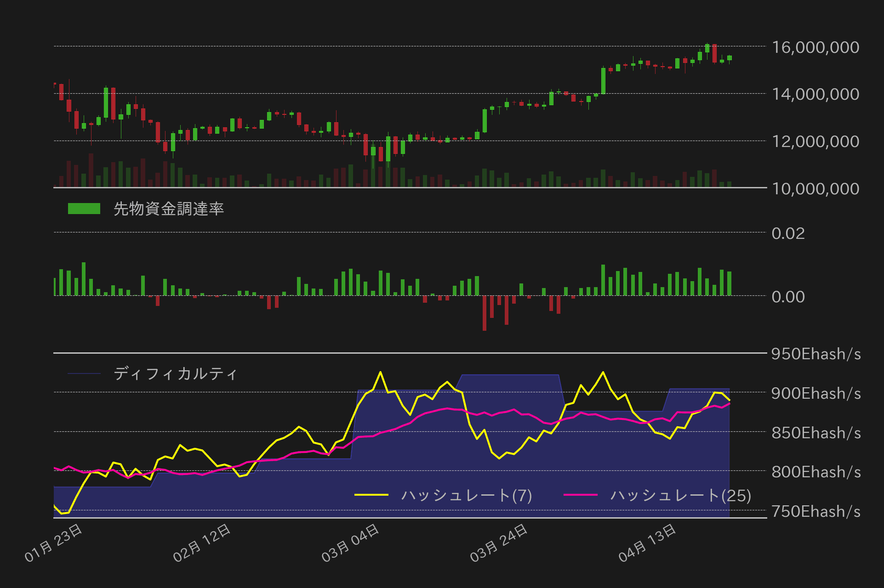The image size is (884, 588).
Task: Toggle the ハッシュレート(7) legend label
Action: (x=466, y=495)
